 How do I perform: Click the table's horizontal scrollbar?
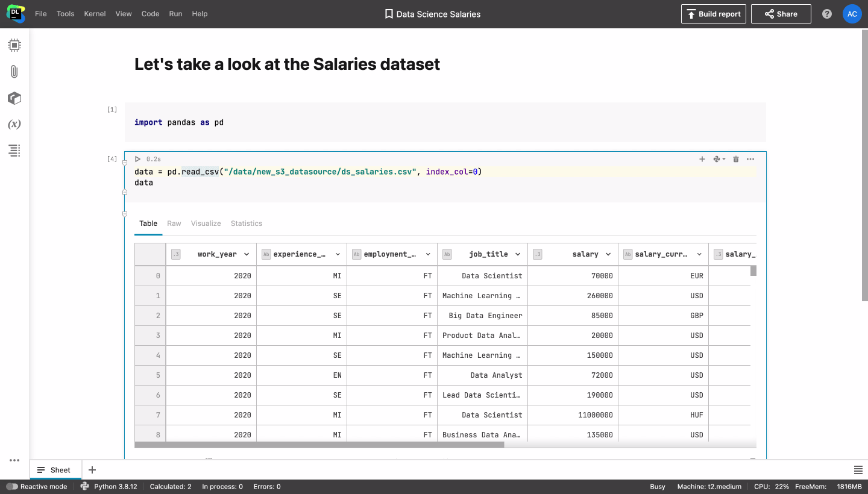coord(319,445)
